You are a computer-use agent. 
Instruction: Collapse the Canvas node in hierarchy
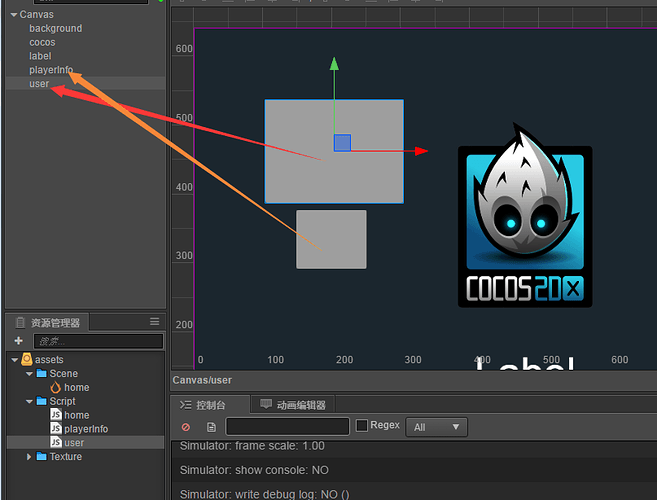(x=14, y=15)
